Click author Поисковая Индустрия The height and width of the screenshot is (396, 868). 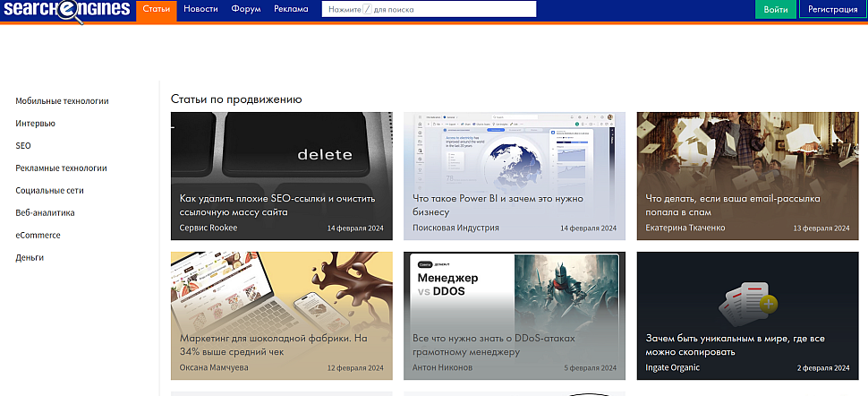point(455,228)
